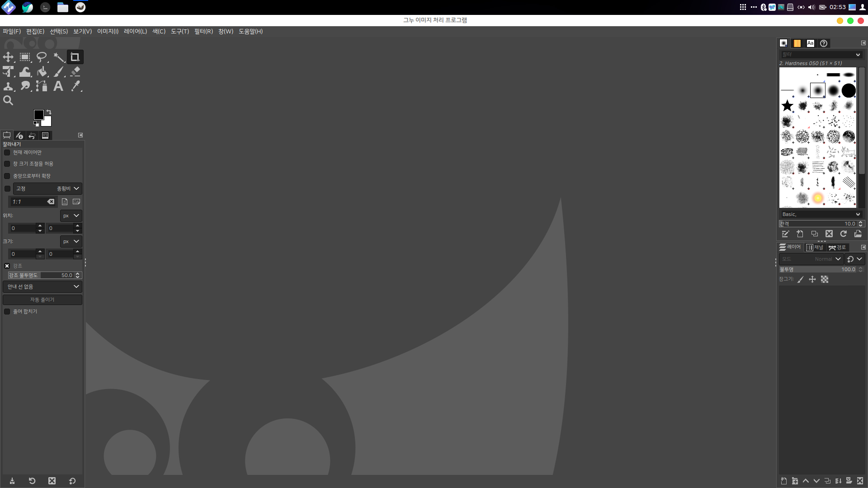Enable the 현재 레이어만 checkbox
This screenshot has height=488, width=868.
tap(7, 153)
